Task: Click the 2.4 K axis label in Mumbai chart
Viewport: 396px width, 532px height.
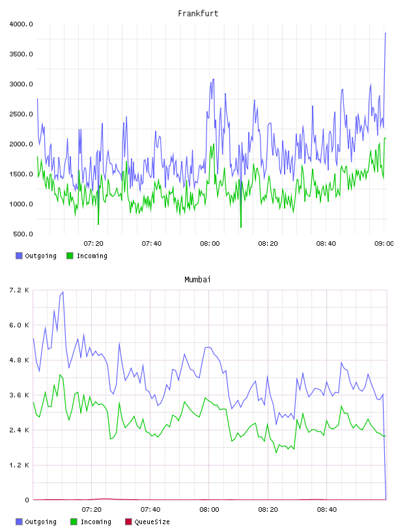Action: pyautogui.click(x=19, y=430)
